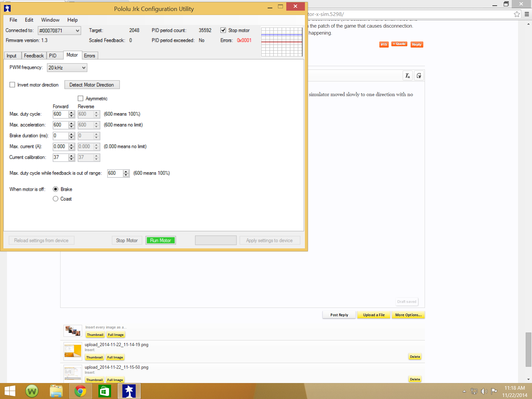Viewport: 532px width, 399px height.
Task: Increase Forward Max duty cycle with up arrow
Action: 71,112
